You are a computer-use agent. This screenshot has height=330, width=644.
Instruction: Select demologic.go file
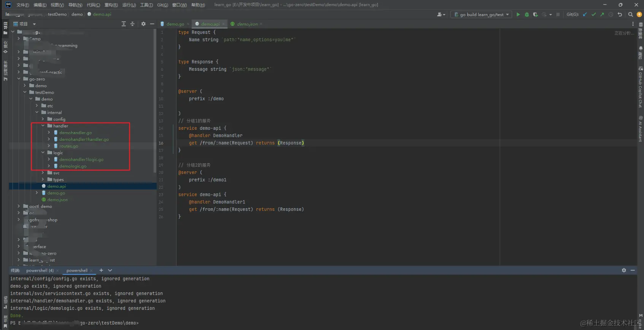(73, 166)
